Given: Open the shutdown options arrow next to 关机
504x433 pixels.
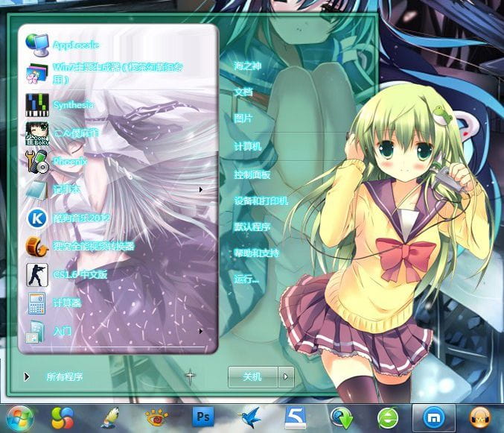Looking at the screenshot, I should 286,377.
